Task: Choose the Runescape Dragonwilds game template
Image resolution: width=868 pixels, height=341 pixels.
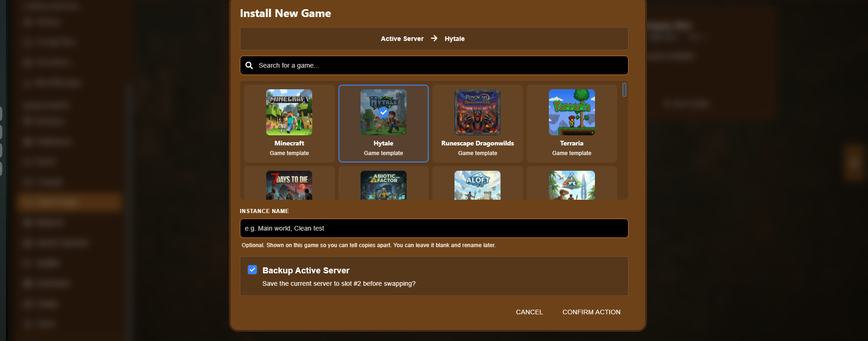Action: (478, 123)
